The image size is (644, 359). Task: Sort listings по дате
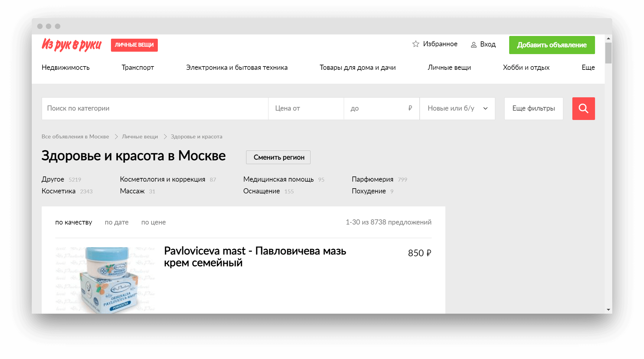(116, 222)
